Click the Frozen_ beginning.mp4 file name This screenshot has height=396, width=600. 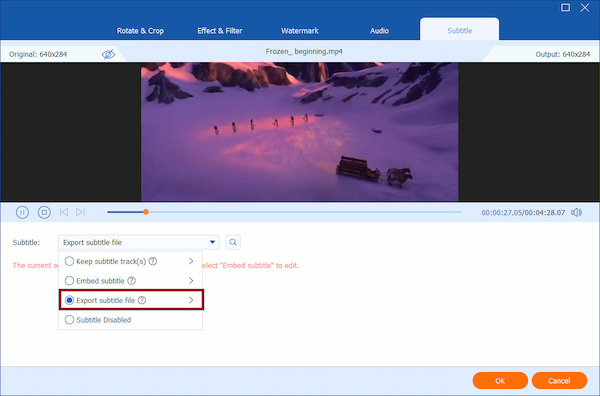(x=304, y=51)
